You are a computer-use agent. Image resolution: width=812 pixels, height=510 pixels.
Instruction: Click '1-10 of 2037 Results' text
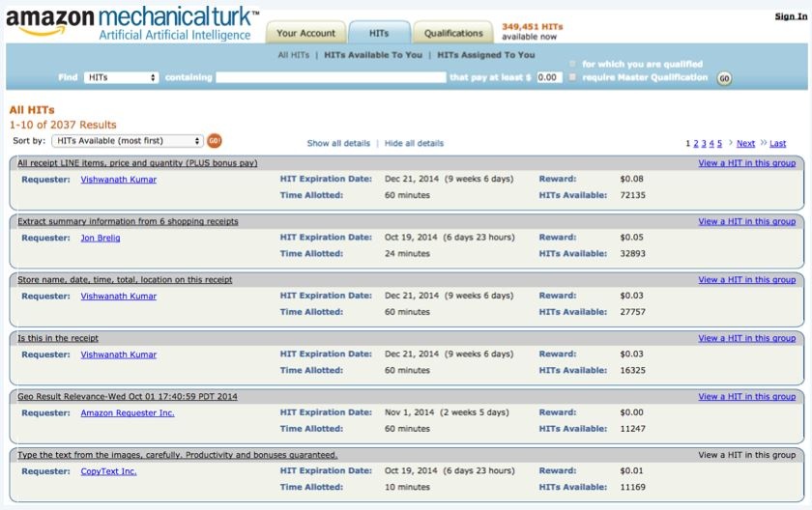tap(63, 125)
